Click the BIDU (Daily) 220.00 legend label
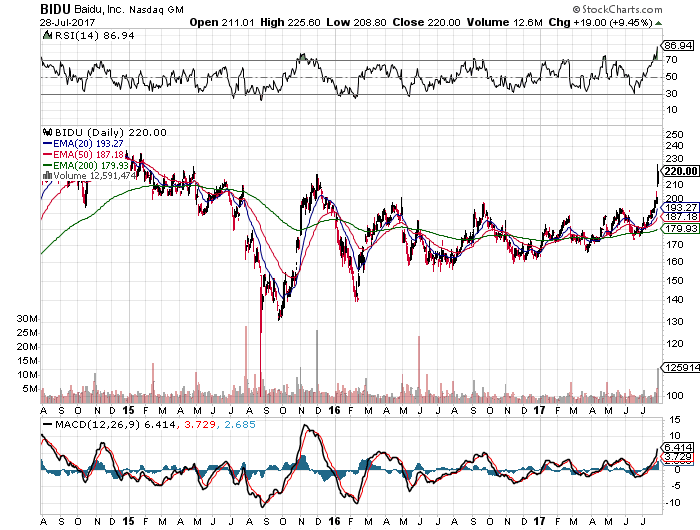The height and width of the screenshot is (530, 700). tap(110, 133)
